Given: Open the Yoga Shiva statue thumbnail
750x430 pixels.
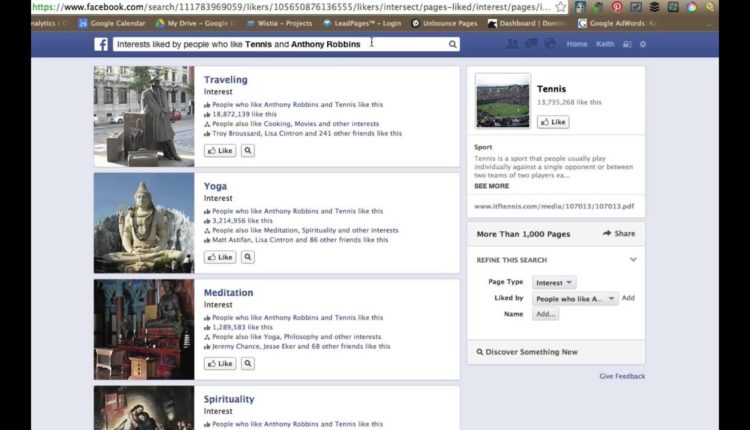Looking at the screenshot, I should click(144, 223).
